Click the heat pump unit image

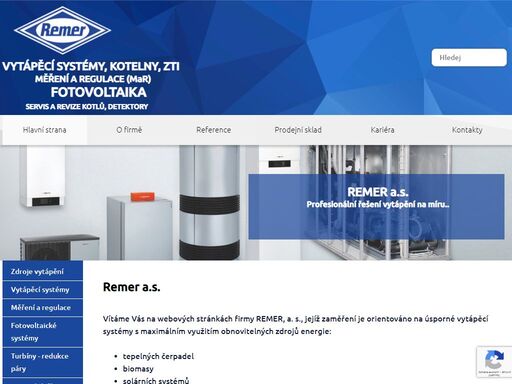60,248
